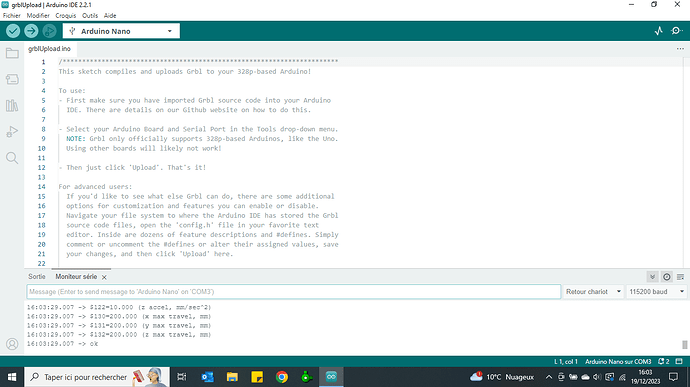Click the Verify sketch checkmark button
Viewport: 690px width, 387px height.
coord(13,31)
